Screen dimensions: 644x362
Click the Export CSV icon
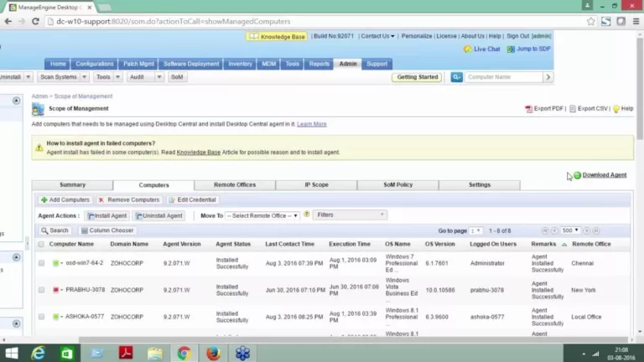(x=572, y=109)
